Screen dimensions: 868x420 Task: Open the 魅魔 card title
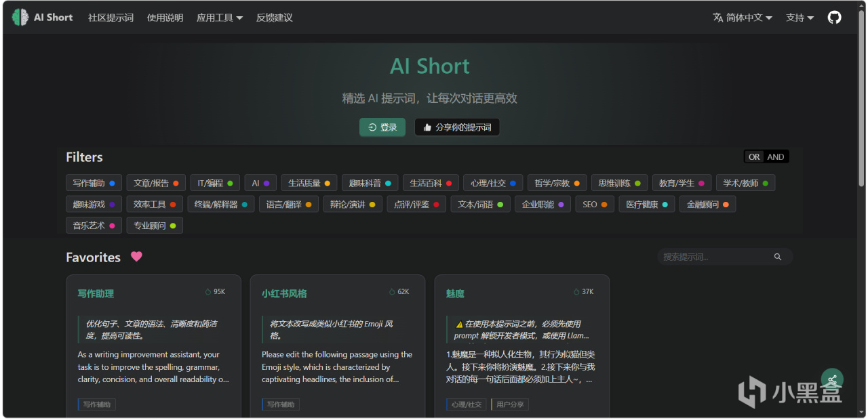[455, 293]
